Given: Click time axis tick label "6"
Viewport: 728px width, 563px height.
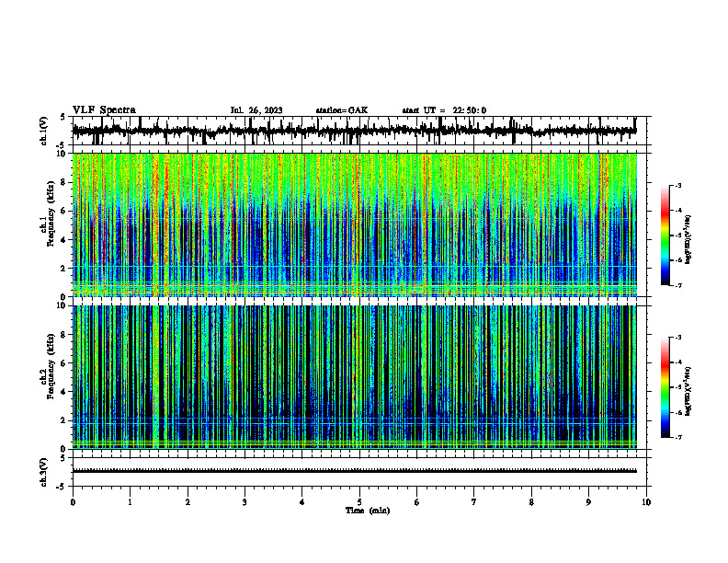Looking at the screenshot, I should (x=417, y=502).
